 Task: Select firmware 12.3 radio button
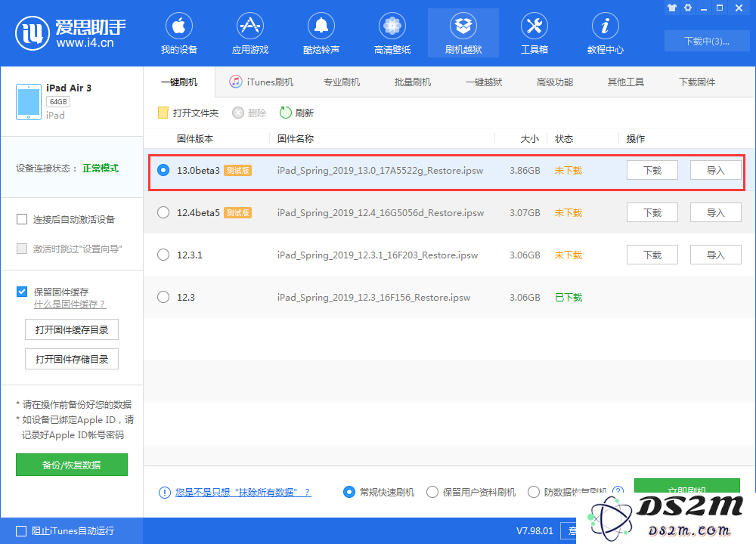point(163,297)
